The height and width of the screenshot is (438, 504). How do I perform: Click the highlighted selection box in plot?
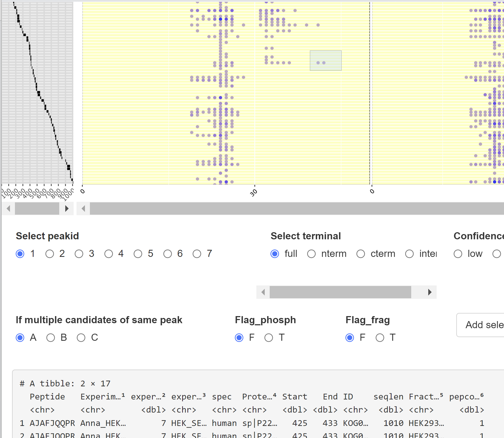[x=326, y=61]
